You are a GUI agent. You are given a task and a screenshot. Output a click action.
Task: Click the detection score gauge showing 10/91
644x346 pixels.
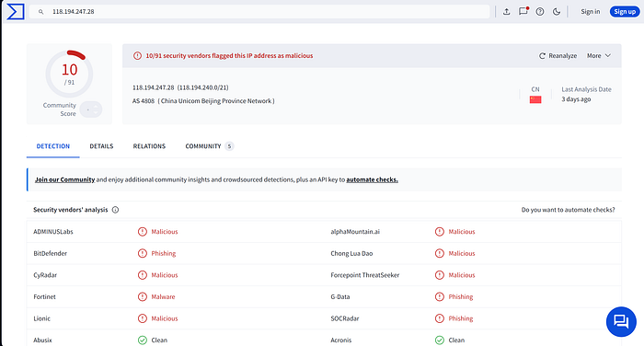(x=69, y=74)
